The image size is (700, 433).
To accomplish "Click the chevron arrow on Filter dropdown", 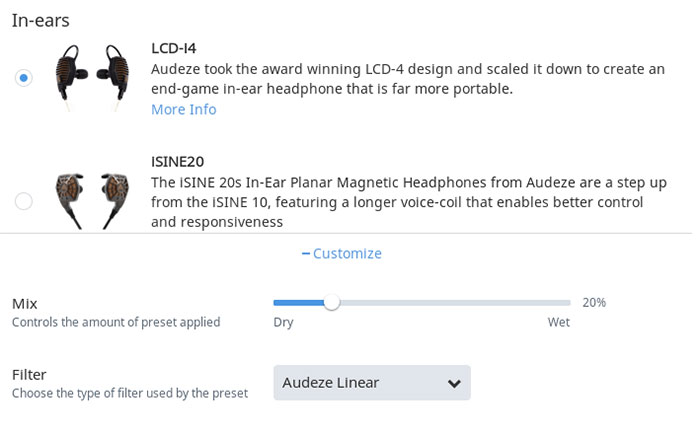I will (x=454, y=383).
